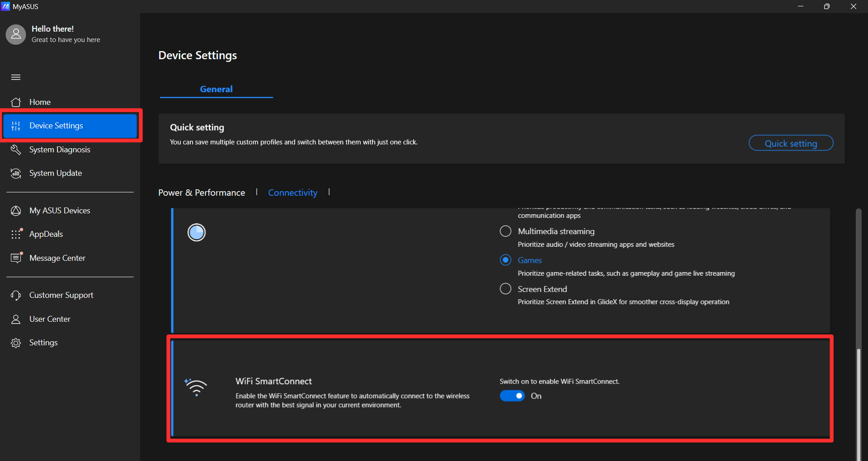Image resolution: width=868 pixels, height=461 pixels.
Task: Open the hamburger menu to collapse sidebar
Action: pos(16,77)
